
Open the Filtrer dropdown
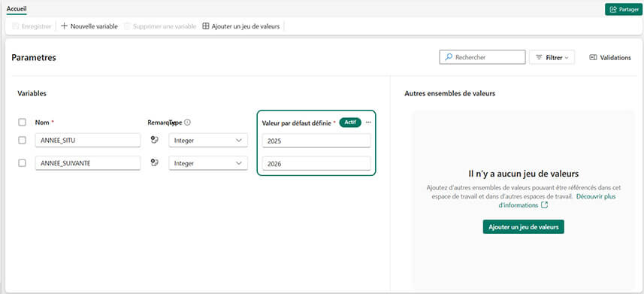(552, 58)
